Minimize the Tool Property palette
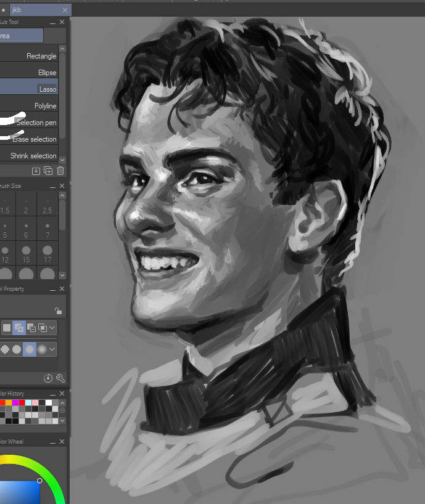The image size is (425, 504). (53, 290)
